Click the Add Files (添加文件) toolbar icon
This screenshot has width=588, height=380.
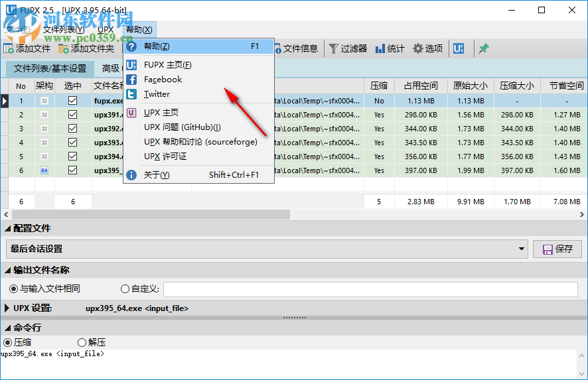tap(9, 48)
